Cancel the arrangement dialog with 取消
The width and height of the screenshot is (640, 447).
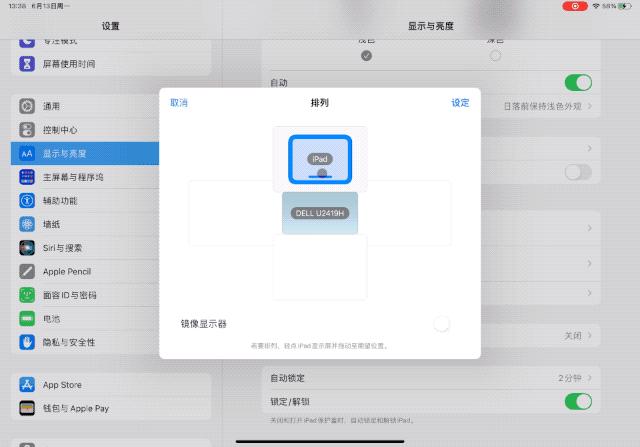pos(179,103)
